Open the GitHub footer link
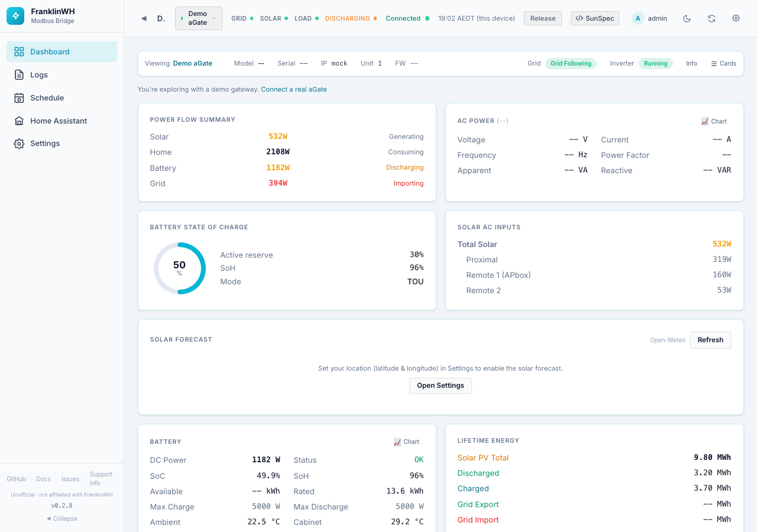This screenshot has width=757, height=532. click(x=16, y=479)
